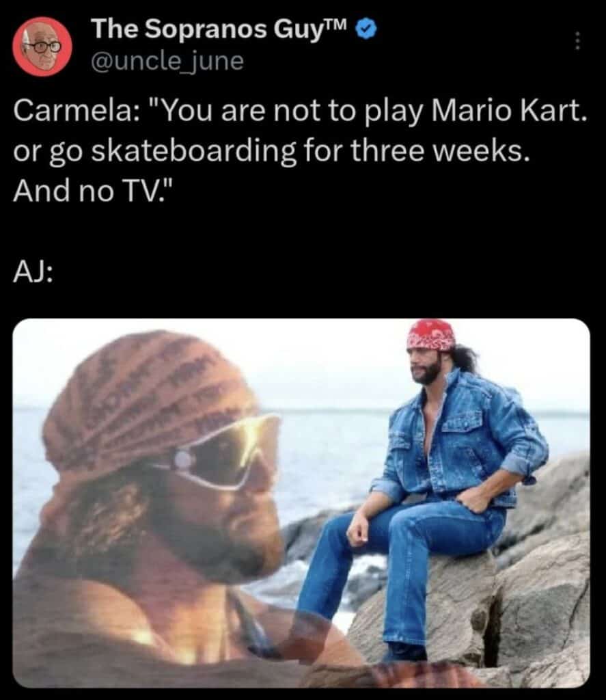Click the blue verified checkmark badge

coord(366,29)
